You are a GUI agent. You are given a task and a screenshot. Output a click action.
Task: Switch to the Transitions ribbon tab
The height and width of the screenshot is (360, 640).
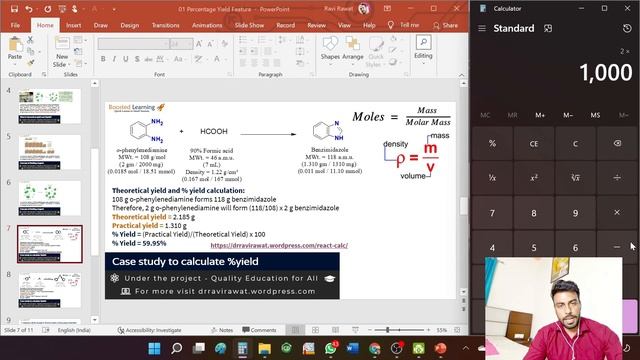click(165, 25)
